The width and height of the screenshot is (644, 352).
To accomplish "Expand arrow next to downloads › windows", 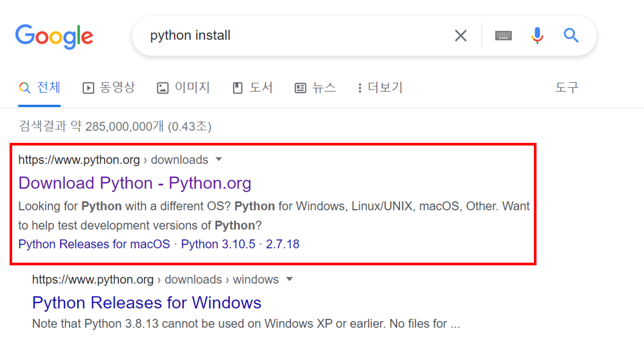I will (x=289, y=279).
